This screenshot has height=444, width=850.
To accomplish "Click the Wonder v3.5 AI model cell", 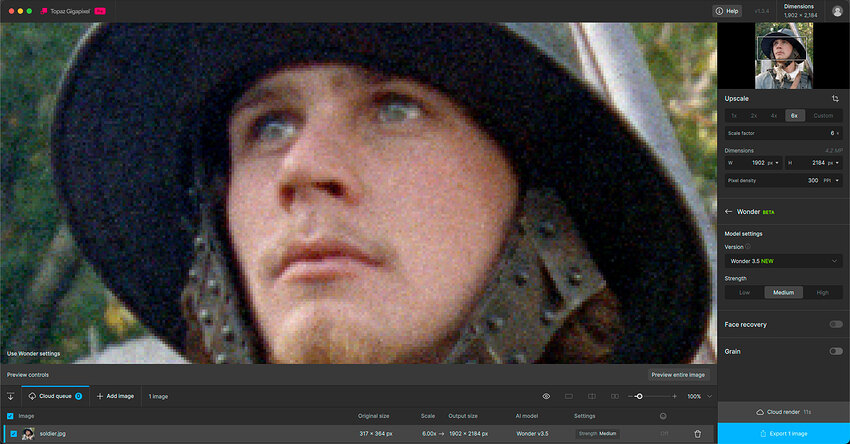I will tap(532, 434).
